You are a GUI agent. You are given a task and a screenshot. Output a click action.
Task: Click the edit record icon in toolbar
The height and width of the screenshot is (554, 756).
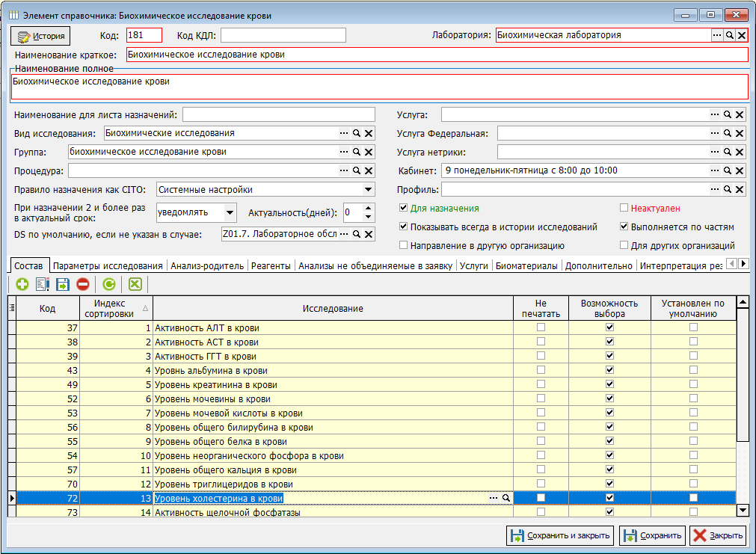point(42,284)
